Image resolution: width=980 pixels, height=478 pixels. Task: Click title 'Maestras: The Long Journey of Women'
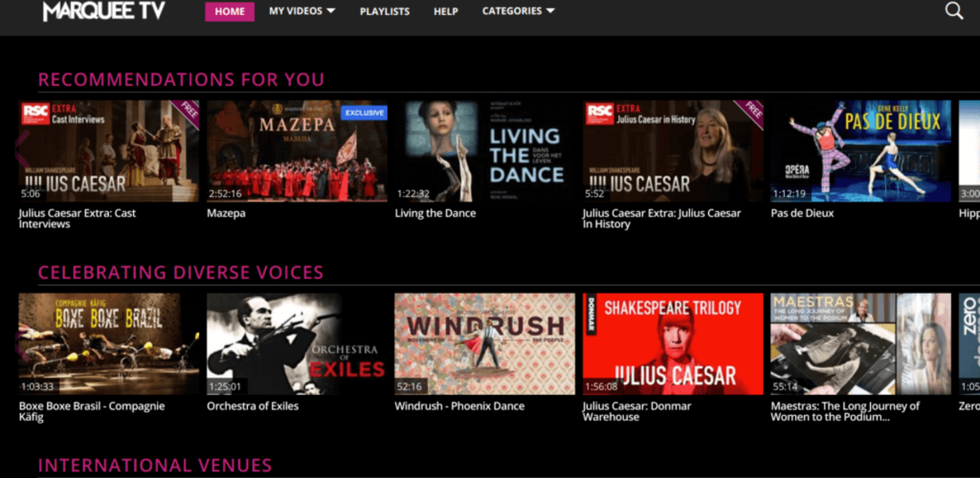[845, 411]
